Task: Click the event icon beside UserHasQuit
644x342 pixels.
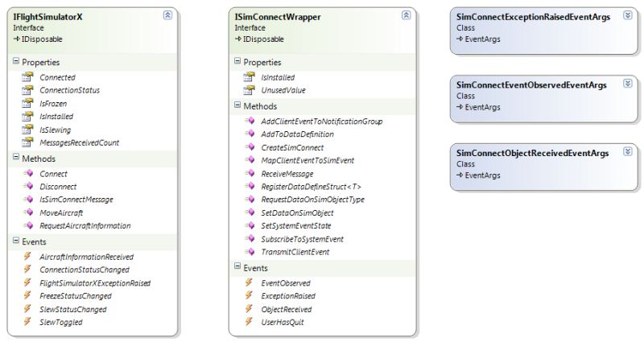Action: tap(249, 321)
